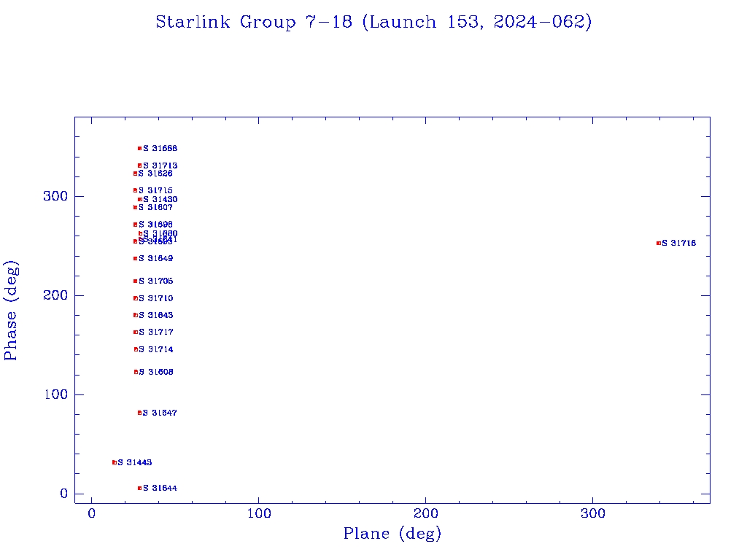Click the Starlink Group 7-18 plot title
Screen dimensions: 747x560
pos(373,23)
